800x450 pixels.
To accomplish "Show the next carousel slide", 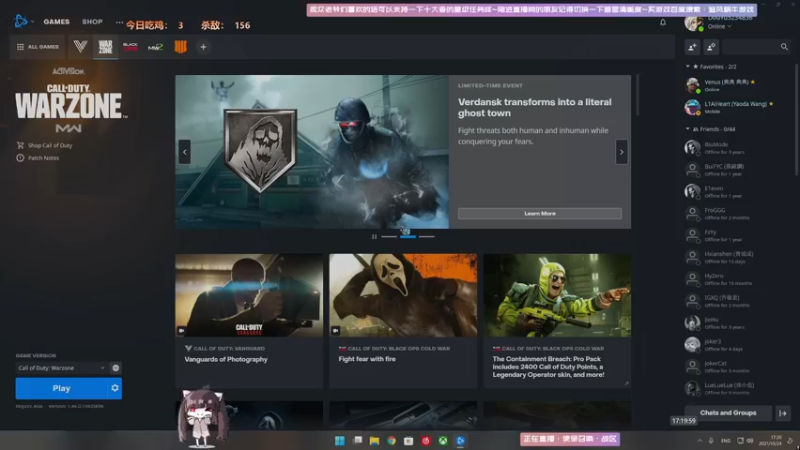I will click(x=621, y=152).
